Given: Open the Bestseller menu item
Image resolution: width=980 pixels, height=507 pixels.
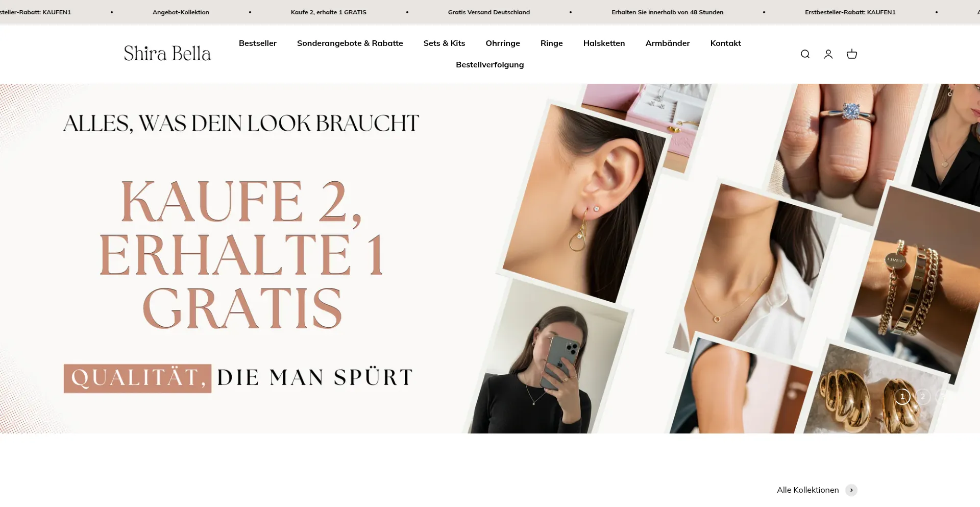Looking at the screenshot, I should click(258, 43).
